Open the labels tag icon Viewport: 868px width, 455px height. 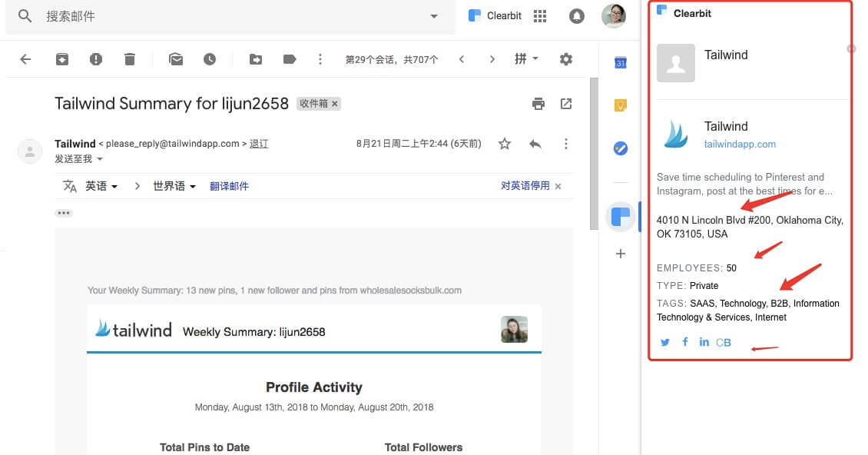(290, 59)
